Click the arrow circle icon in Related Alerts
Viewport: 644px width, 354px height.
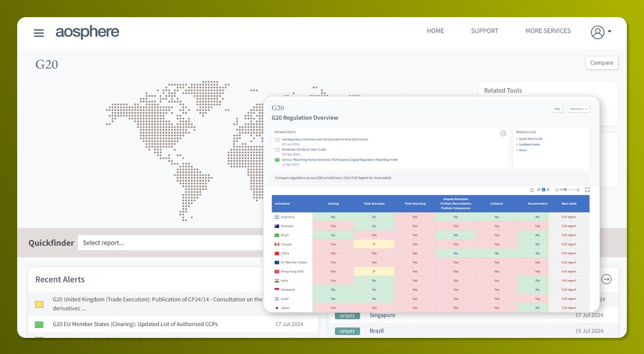point(503,133)
